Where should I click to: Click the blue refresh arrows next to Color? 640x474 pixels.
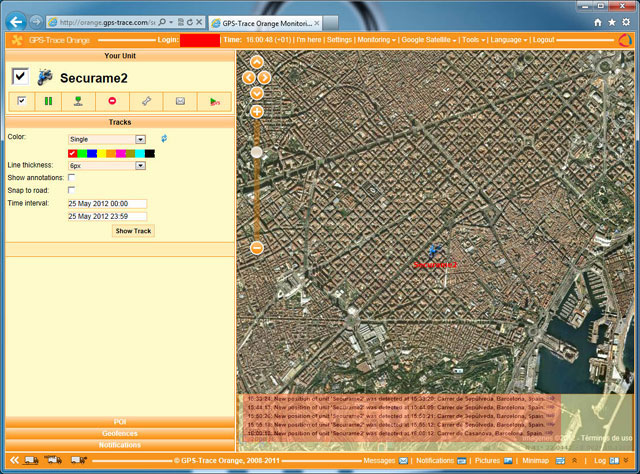pos(164,139)
